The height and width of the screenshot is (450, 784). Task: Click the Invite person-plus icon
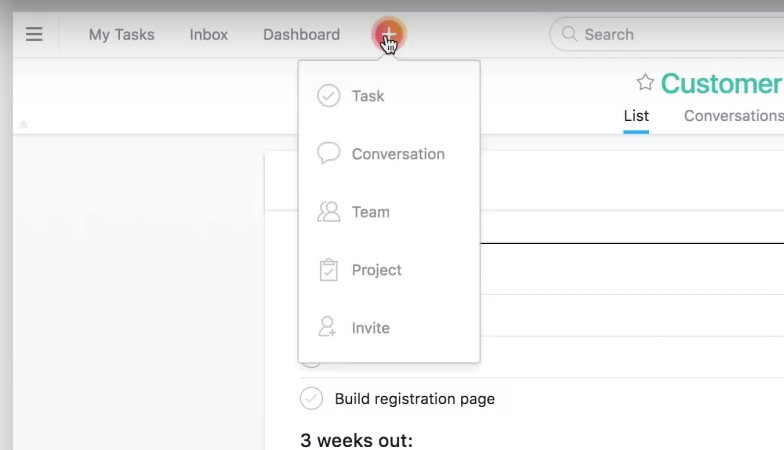tap(328, 326)
